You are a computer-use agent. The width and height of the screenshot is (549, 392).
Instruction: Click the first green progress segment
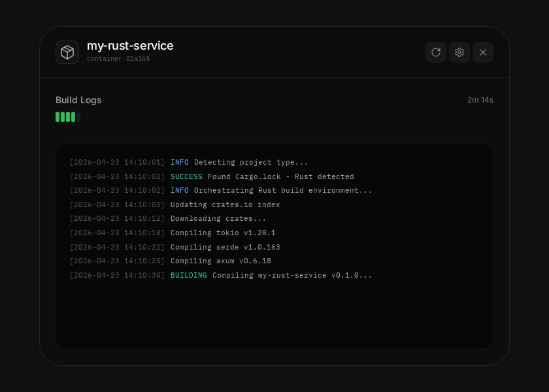(58, 117)
